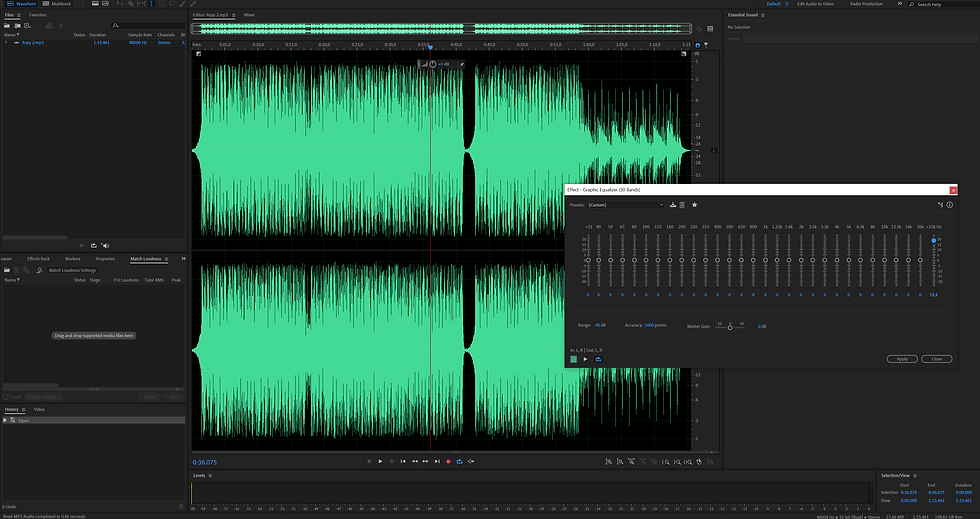Select the Marquee Selection tool
Image resolution: width=980 pixels, height=519 pixels.
coord(162,4)
